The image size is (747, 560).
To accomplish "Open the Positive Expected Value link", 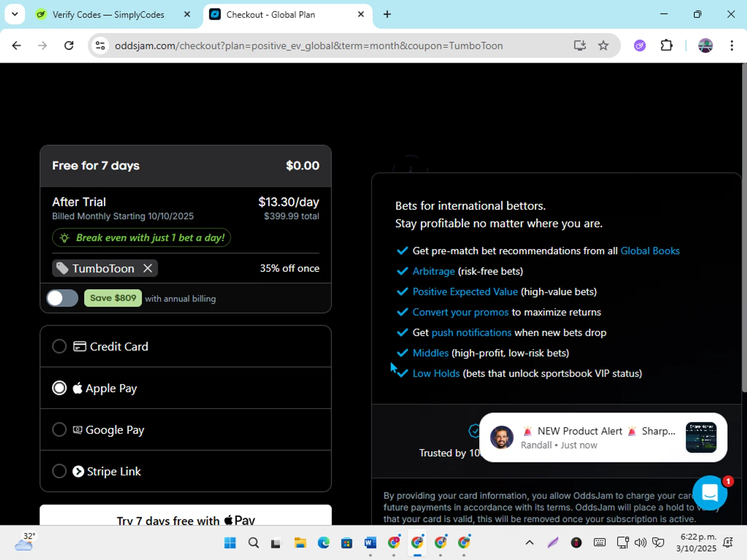I will point(465,292).
